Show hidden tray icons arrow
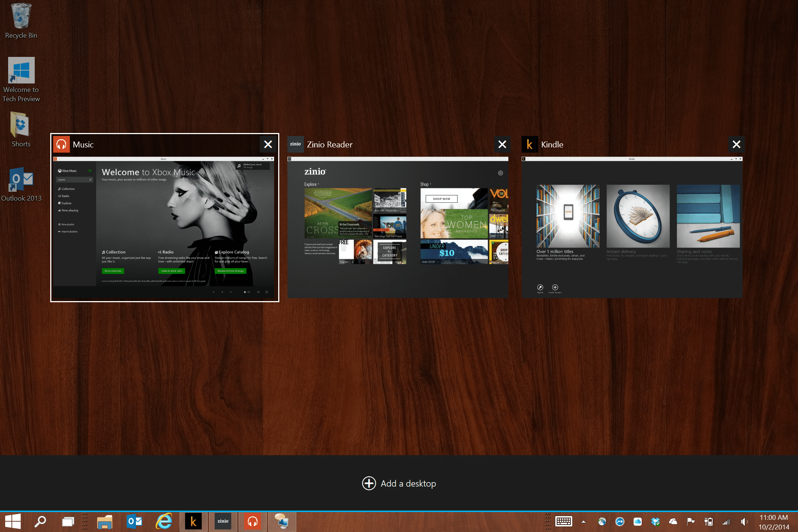The height and width of the screenshot is (532, 798). coord(583,522)
